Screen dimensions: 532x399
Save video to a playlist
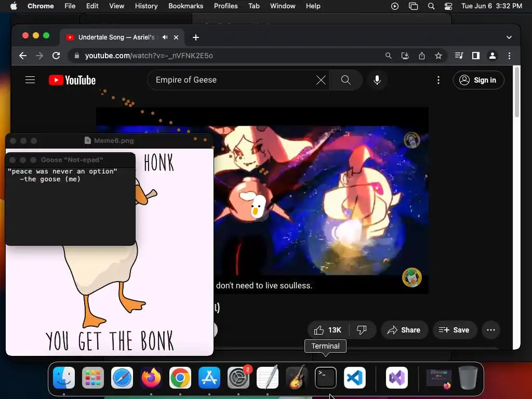point(455,330)
